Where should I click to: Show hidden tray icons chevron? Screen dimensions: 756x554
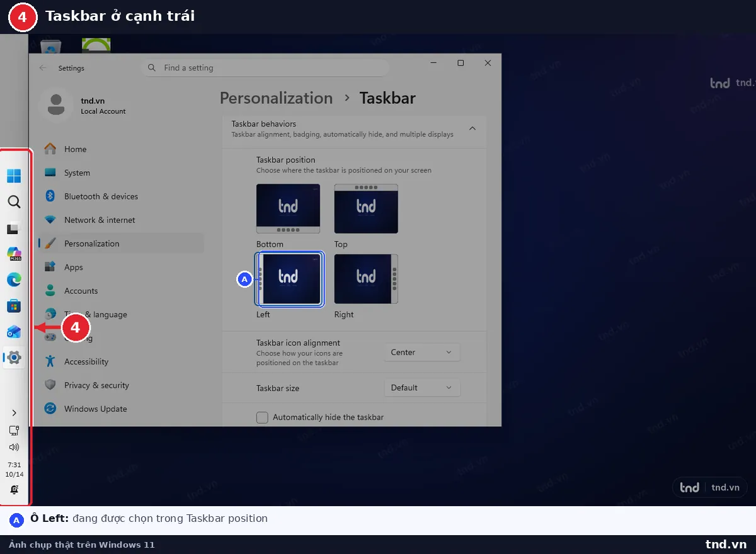[14, 413]
